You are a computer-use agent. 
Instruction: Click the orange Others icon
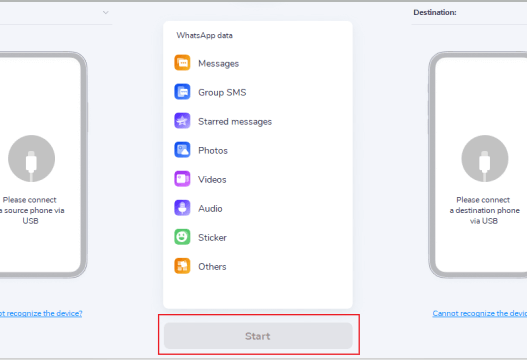pos(182,266)
